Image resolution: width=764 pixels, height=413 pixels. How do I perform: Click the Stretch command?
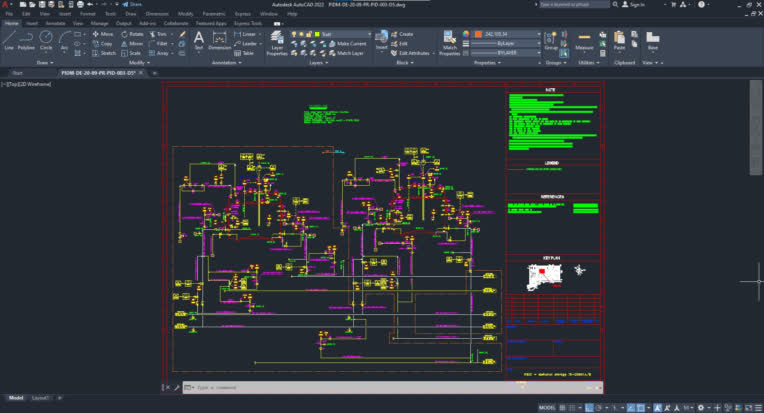[x=104, y=53]
